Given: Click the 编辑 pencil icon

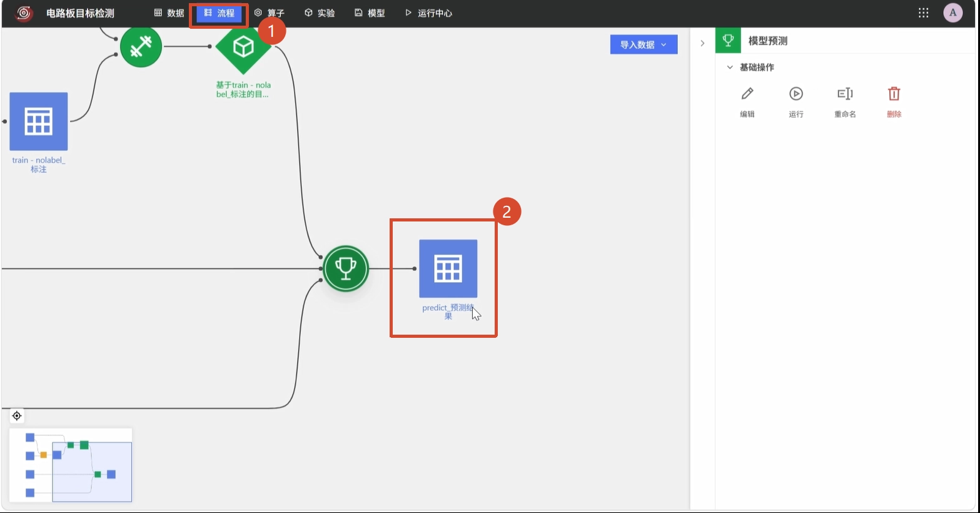Looking at the screenshot, I should click(747, 94).
